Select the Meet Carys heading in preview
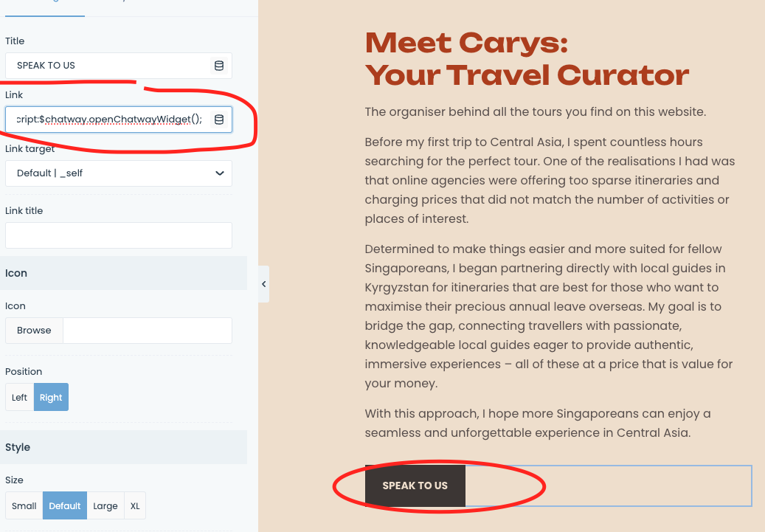The image size is (765, 532). 527,59
